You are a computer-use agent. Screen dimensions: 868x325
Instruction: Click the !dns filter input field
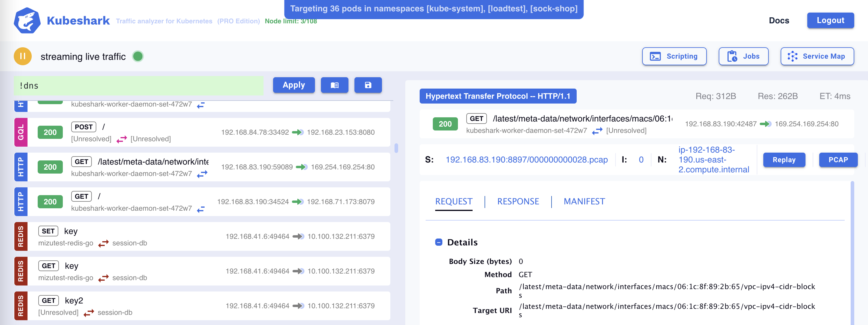click(138, 86)
